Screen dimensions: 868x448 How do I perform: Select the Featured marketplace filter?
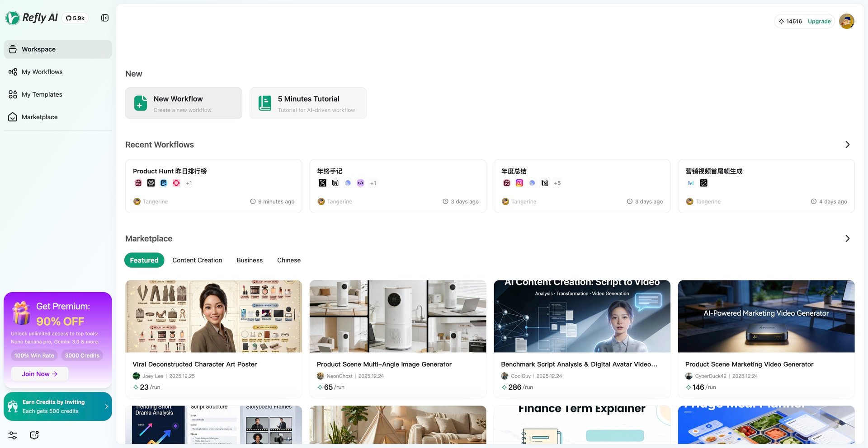pyautogui.click(x=144, y=260)
